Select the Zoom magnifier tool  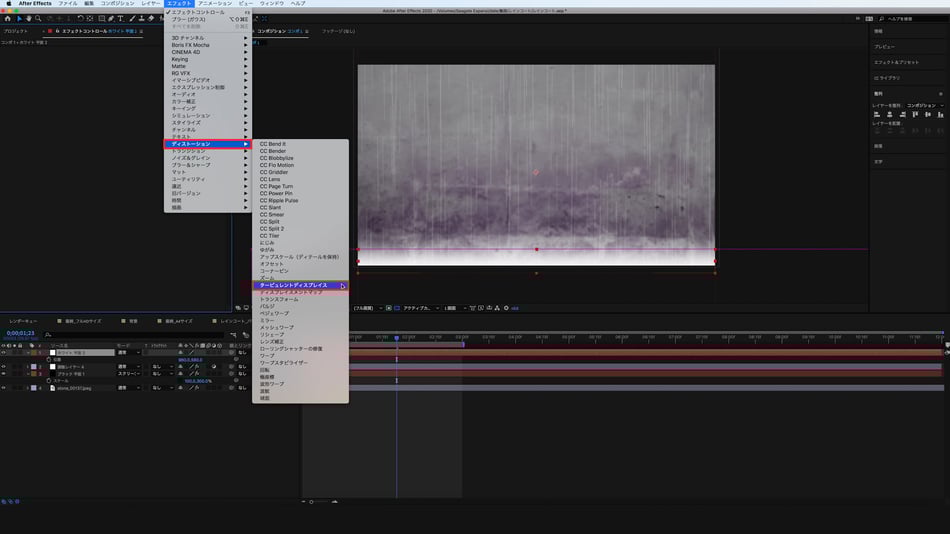pyautogui.click(x=38, y=18)
